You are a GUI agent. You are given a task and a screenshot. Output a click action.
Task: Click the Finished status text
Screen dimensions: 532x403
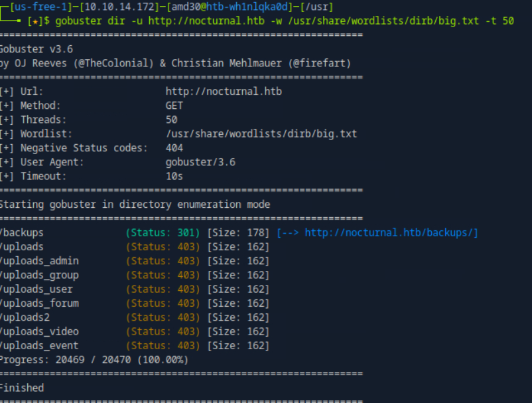23,388
